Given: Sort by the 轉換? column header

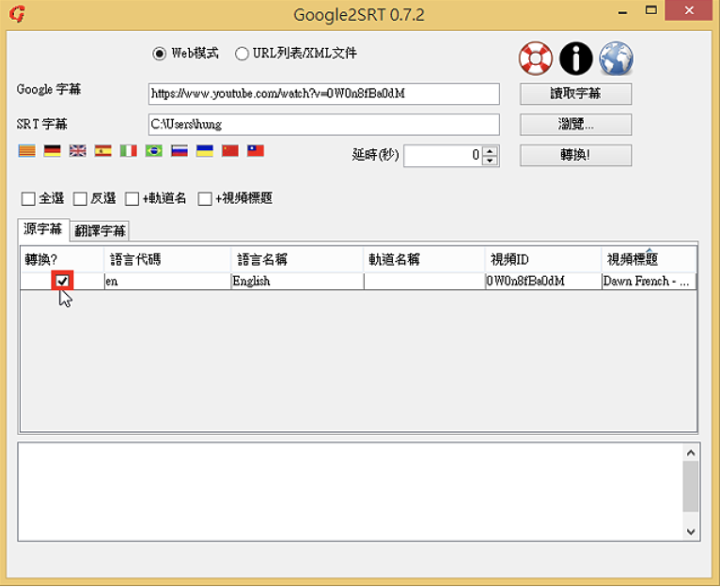Looking at the screenshot, I should click(x=62, y=259).
